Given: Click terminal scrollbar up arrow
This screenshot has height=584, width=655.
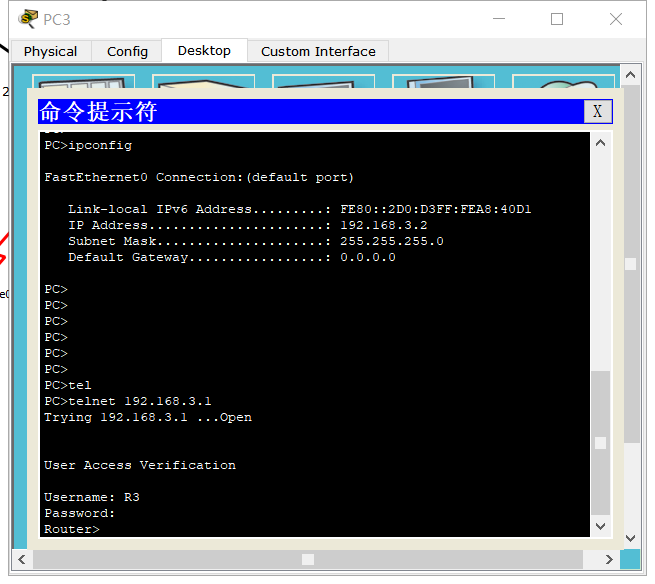Looking at the screenshot, I should pyautogui.click(x=600, y=143).
